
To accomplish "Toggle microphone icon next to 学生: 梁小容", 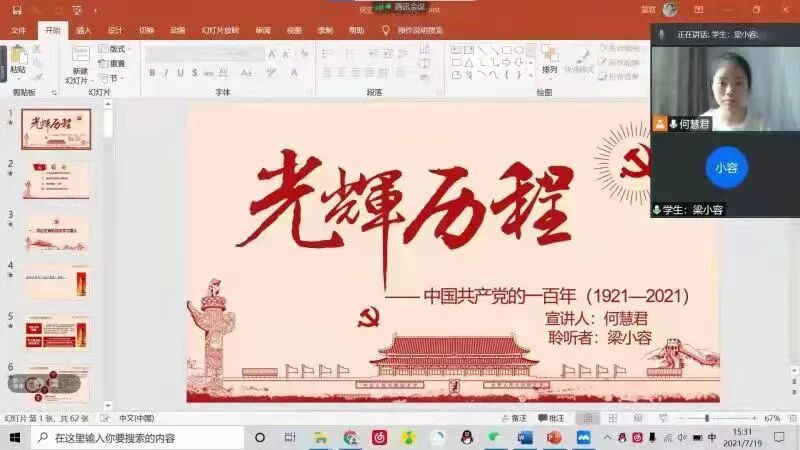I will (x=657, y=210).
